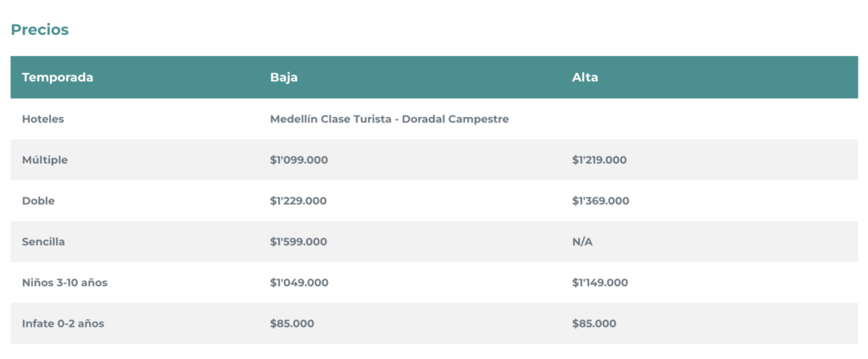The height and width of the screenshot is (359, 868).
Task: Click the Alta column header
Action: 585,77
